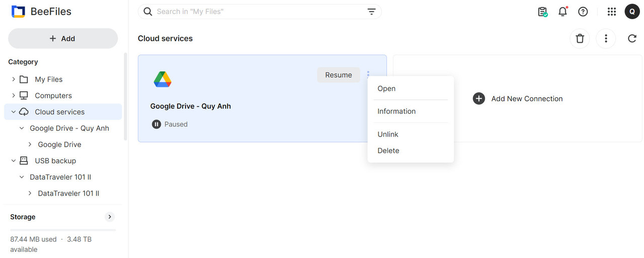
Task: Click the three-dot menu on Google Drive card
Action: 368,75
